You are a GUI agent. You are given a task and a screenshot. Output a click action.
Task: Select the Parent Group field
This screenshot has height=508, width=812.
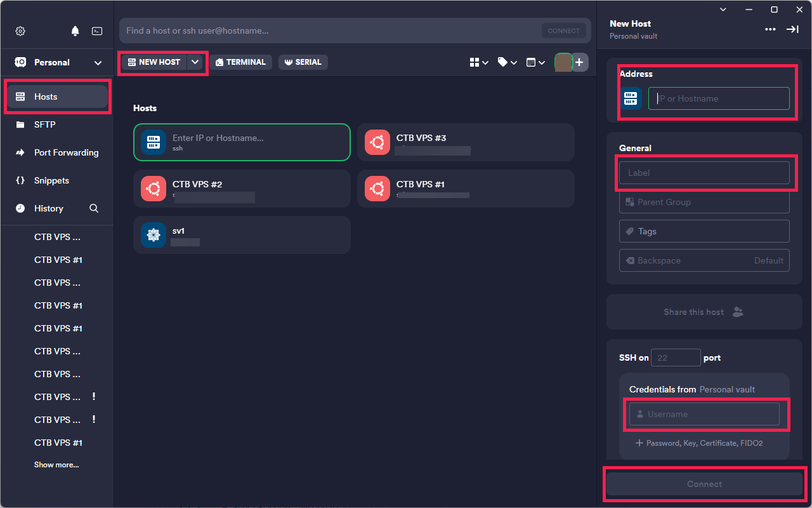704,202
